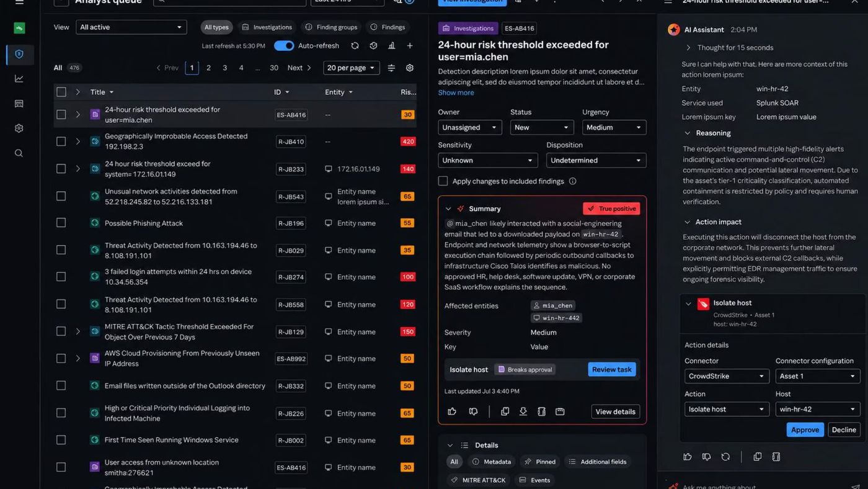Open the Owner Unassigned dropdown
Image resolution: width=868 pixels, height=489 pixels.
point(469,127)
